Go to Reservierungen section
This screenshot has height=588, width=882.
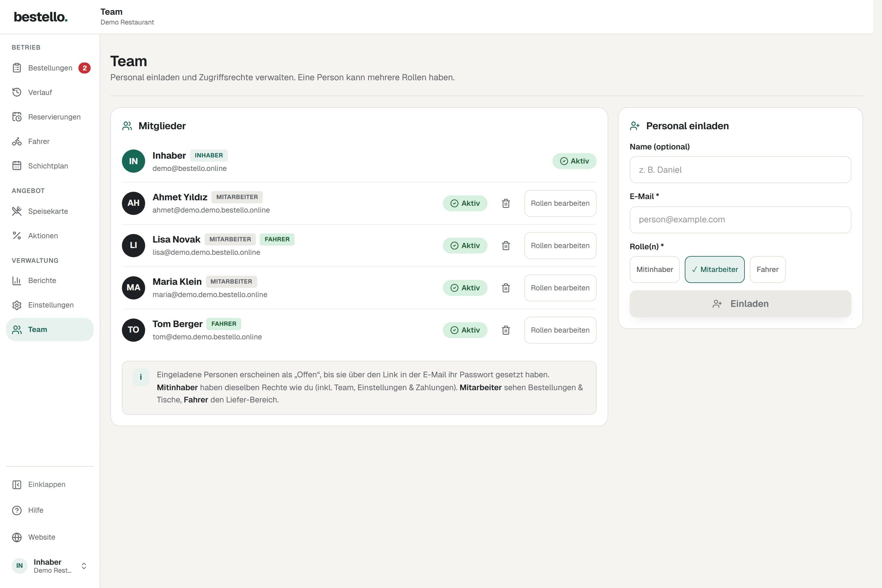point(50,117)
